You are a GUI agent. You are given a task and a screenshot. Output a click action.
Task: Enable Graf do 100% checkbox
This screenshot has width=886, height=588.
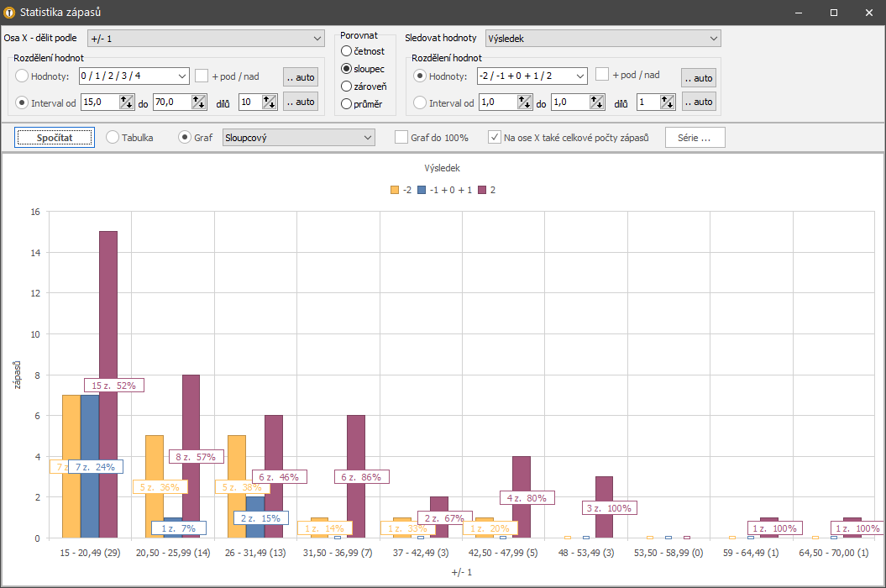(401, 137)
